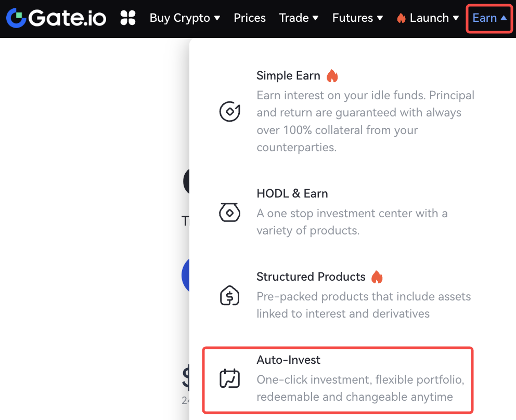Viewport: 516px width, 420px height.
Task: Collapse the Earn dropdown menu
Action: 489,18
